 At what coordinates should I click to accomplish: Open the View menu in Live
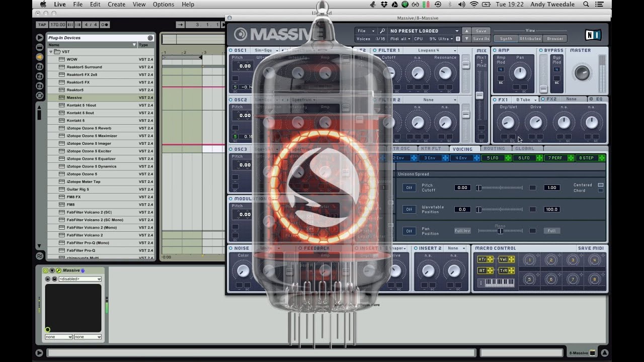coord(139,4)
